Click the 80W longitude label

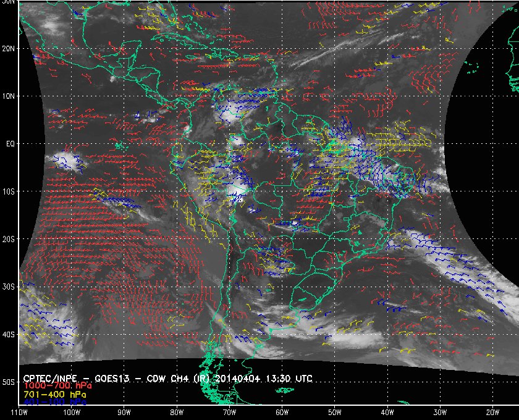(x=177, y=413)
